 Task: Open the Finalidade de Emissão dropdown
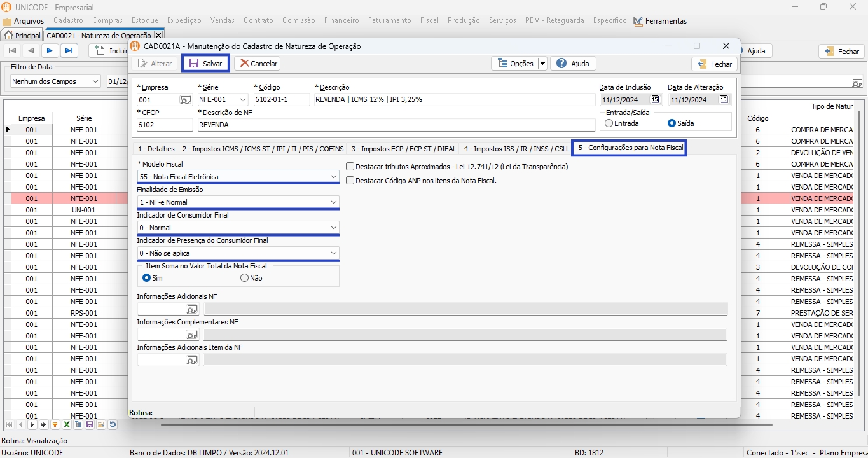click(334, 202)
